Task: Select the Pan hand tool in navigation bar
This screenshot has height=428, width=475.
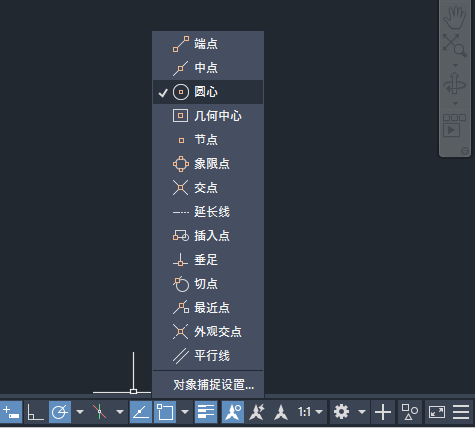Action: pos(454,18)
